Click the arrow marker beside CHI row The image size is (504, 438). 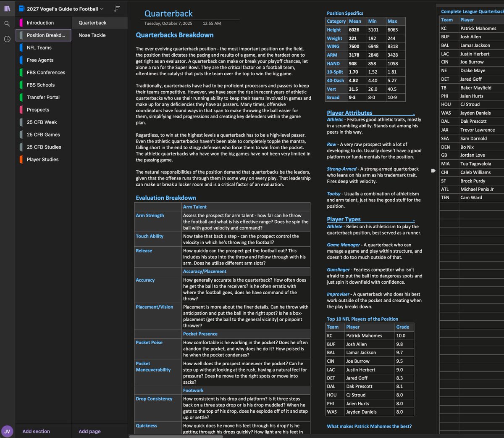433,171
